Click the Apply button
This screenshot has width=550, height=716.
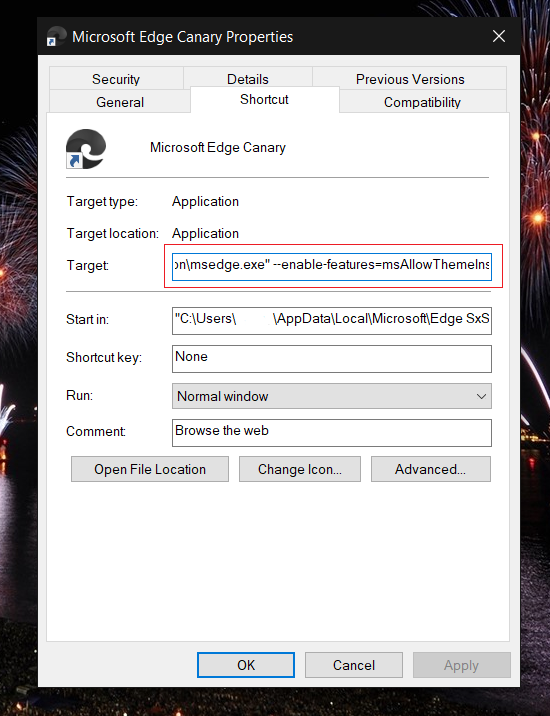click(461, 665)
